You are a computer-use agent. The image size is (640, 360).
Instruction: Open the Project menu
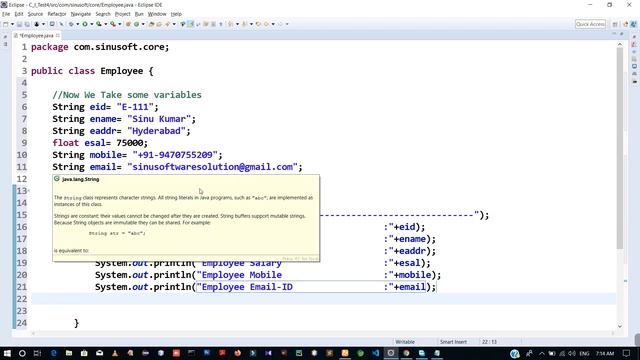tap(122, 14)
